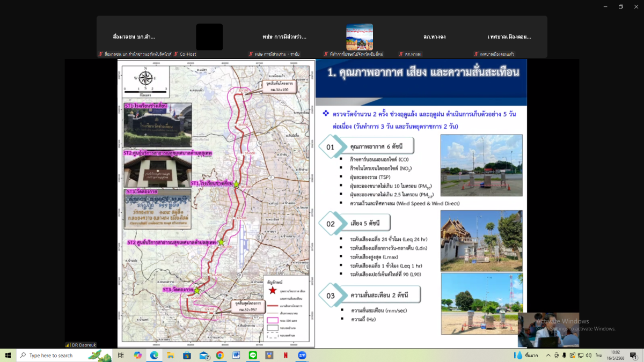Select the สภ.หางดง participant tile
Image resolution: width=644 pixels, height=362 pixels.
(x=435, y=37)
